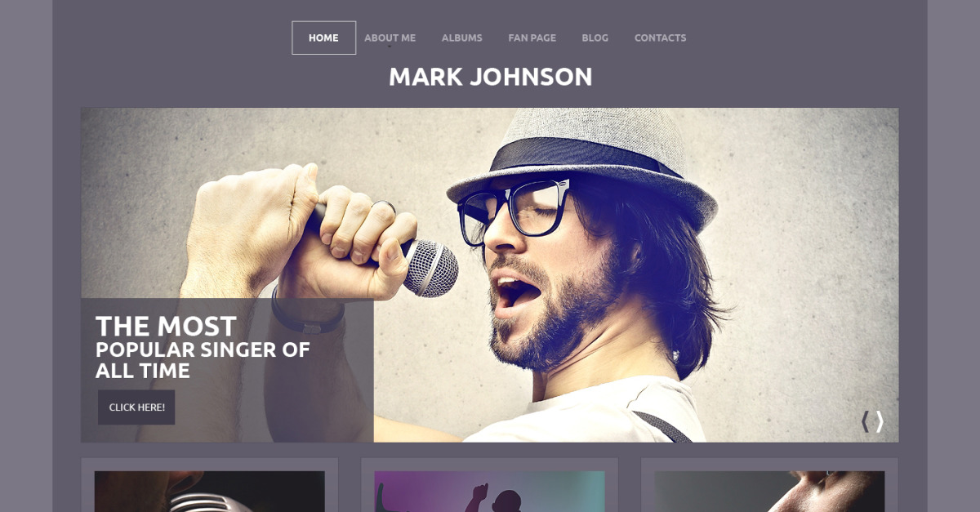Open the FAN PAGE menu link

(x=532, y=38)
